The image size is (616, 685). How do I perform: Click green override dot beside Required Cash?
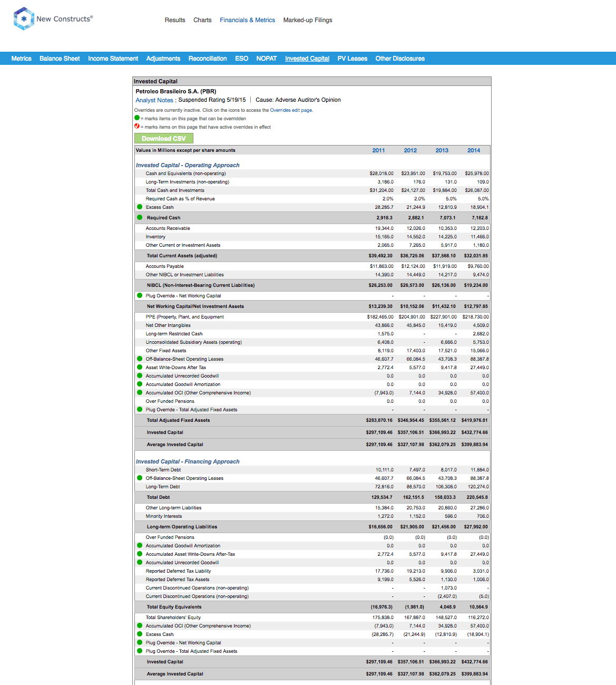coord(140,217)
